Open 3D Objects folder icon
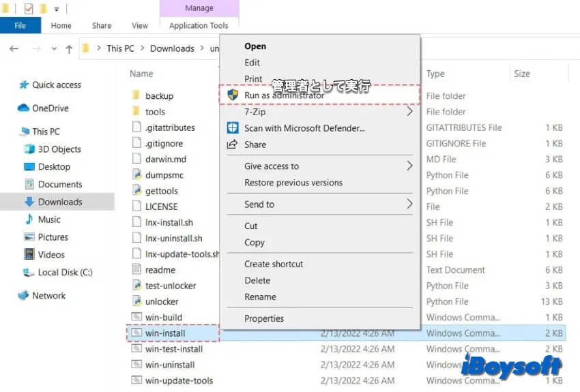The height and width of the screenshot is (392, 580). click(x=29, y=149)
